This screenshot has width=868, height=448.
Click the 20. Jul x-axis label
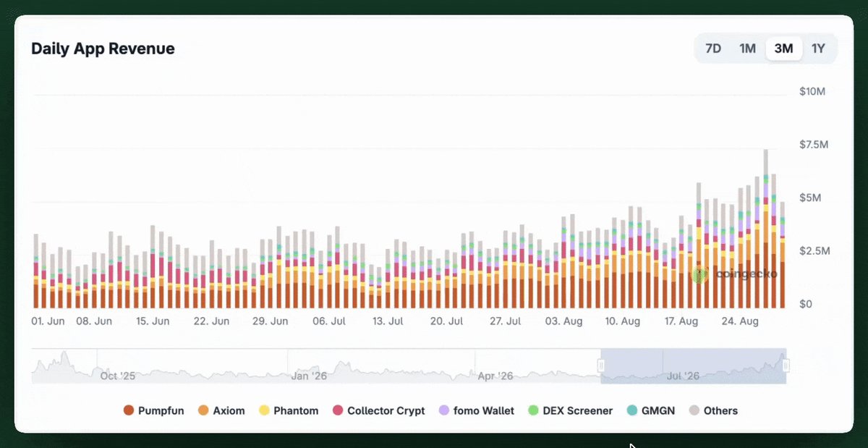point(446,321)
